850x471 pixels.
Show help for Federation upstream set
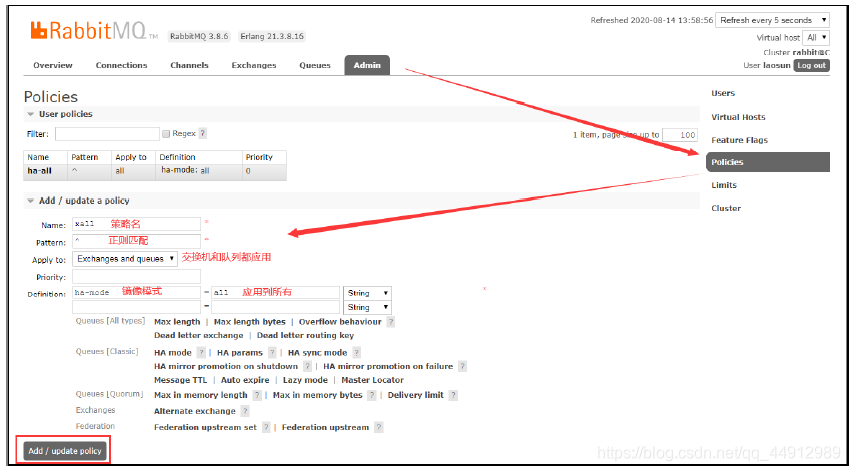coord(266,427)
